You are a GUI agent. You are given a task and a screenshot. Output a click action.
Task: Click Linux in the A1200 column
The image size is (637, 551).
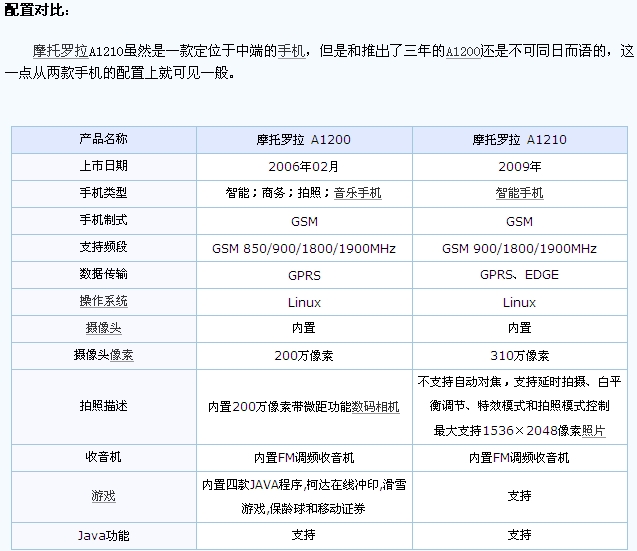click(x=304, y=302)
